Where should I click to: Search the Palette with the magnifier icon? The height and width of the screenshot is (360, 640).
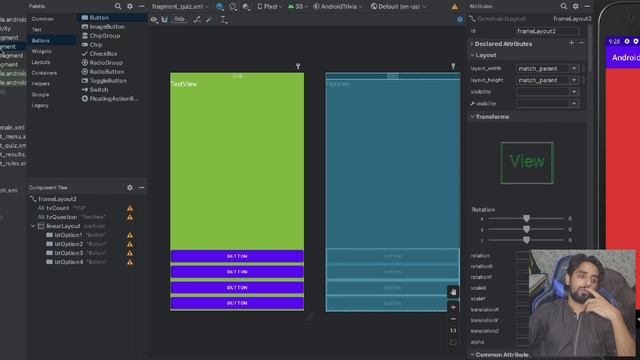pos(118,6)
